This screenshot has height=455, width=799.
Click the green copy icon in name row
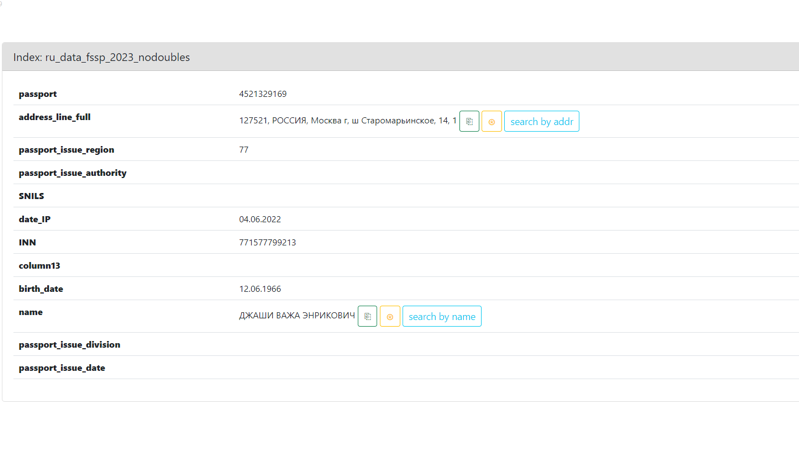367,317
